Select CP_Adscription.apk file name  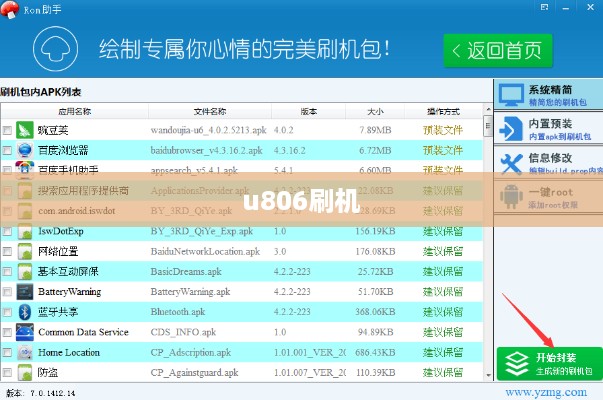[x=191, y=352]
